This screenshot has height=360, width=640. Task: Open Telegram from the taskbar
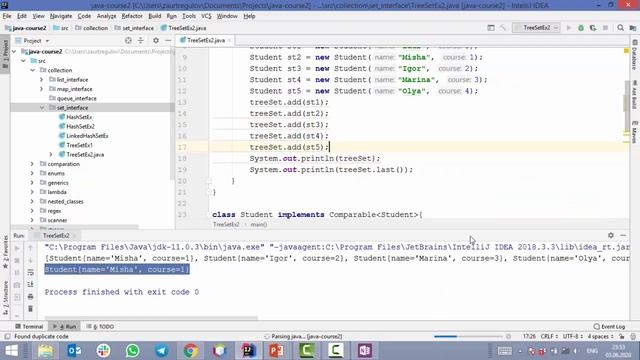161,351
